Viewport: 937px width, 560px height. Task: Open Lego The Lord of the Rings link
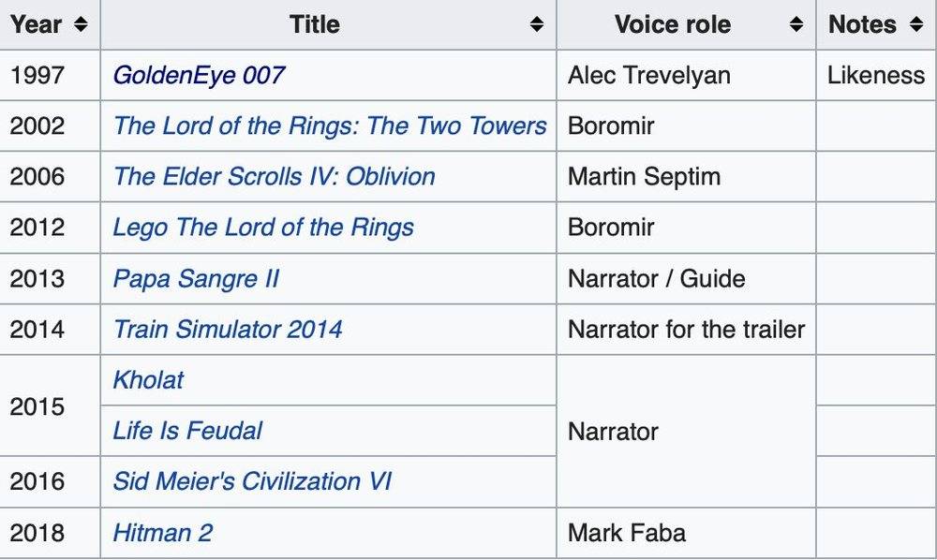click(x=263, y=228)
